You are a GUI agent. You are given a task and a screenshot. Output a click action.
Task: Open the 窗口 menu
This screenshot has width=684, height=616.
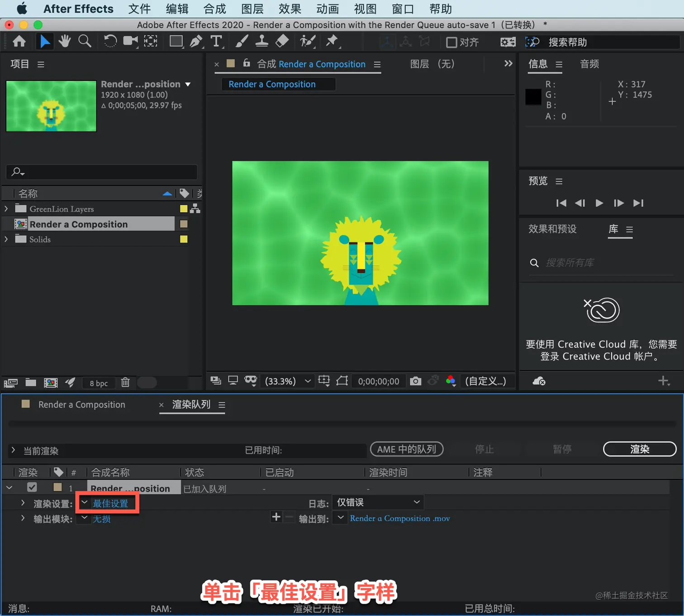coord(403,9)
